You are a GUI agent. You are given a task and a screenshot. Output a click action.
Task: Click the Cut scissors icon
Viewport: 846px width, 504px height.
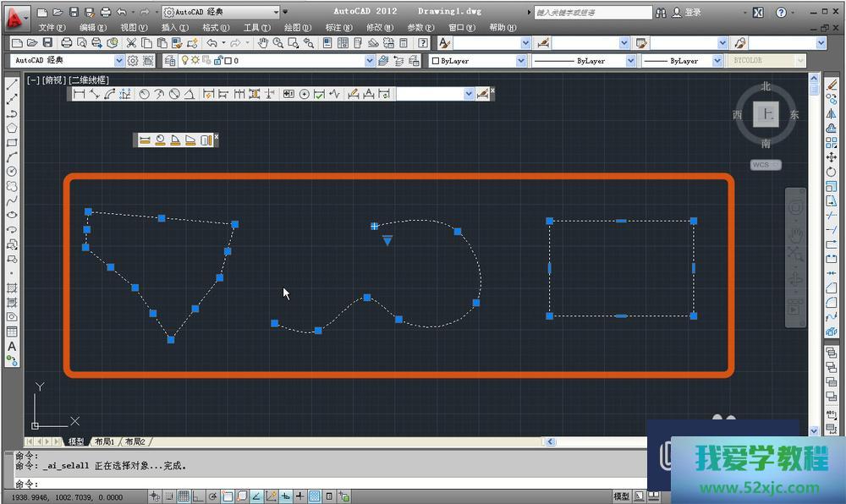pos(131,43)
